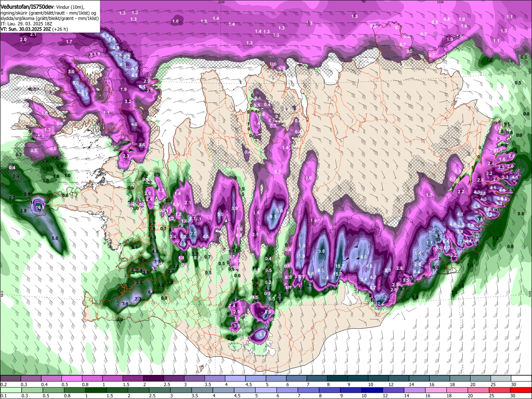Click the 'rigning/skúrir' legend description line
532x399 pixels.
click(48, 13)
